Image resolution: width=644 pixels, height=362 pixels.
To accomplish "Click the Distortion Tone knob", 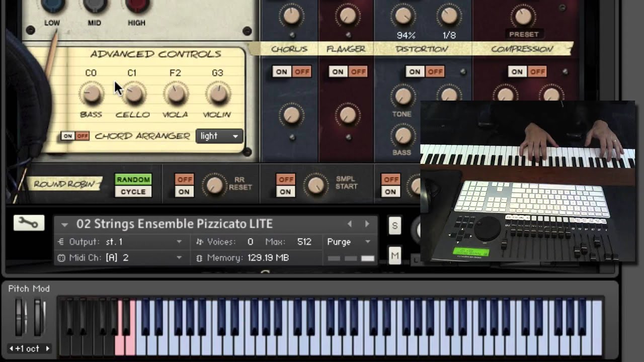I will point(403,96).
